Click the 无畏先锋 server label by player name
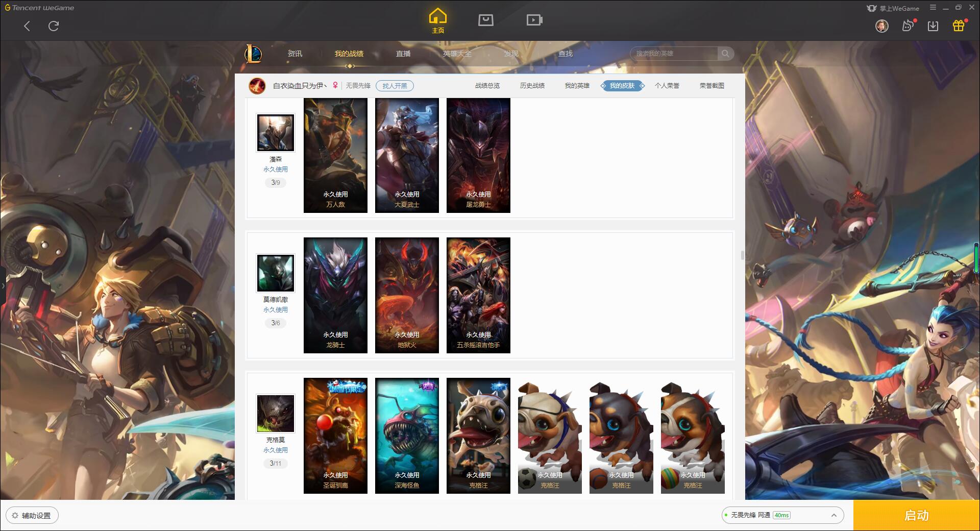The height and width of the screenshot is (531, 980). click(x=358, y=86)
